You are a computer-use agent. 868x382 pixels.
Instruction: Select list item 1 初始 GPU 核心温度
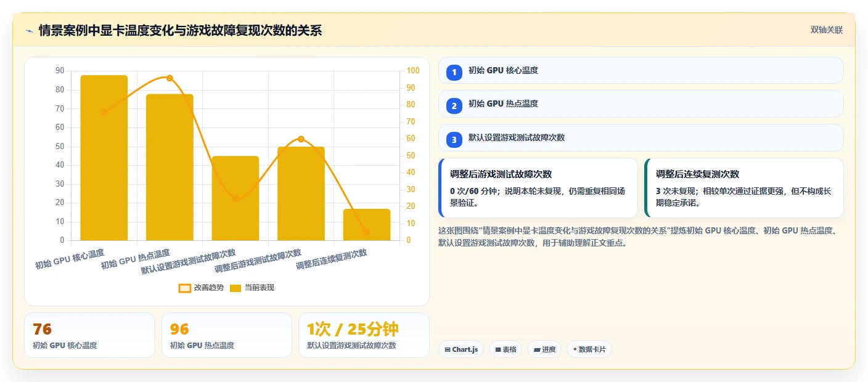641,70
